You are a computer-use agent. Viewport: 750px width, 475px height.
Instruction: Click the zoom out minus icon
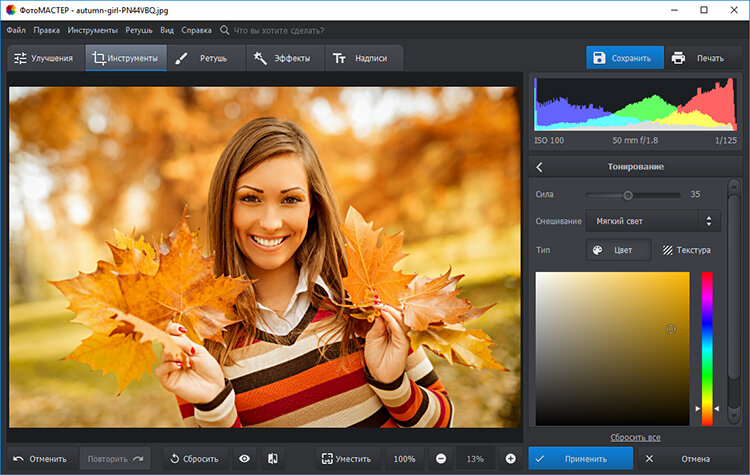(441, 459)
